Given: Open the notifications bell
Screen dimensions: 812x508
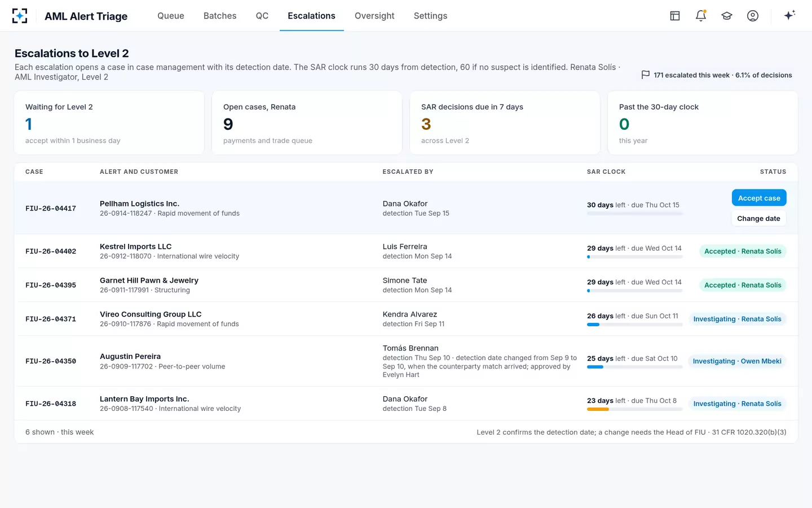Looking at the screenshot, I should tap(701, 16).
